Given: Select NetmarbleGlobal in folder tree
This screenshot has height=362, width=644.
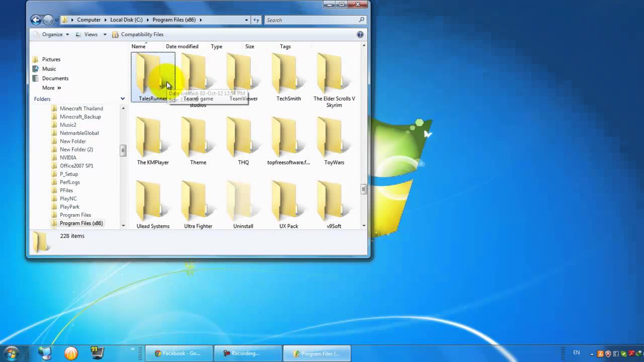Looking at the screenshot, I should (x=79, y=133).
